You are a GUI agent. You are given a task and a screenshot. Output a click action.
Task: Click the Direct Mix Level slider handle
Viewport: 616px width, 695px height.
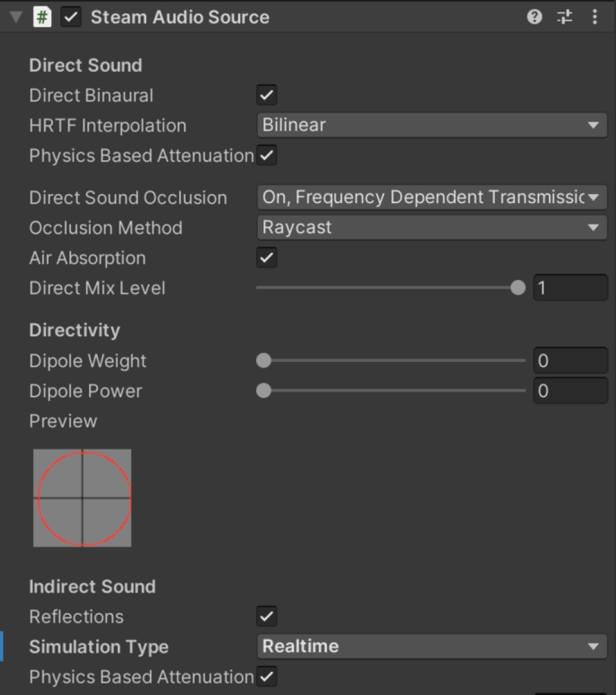[517, 288]
